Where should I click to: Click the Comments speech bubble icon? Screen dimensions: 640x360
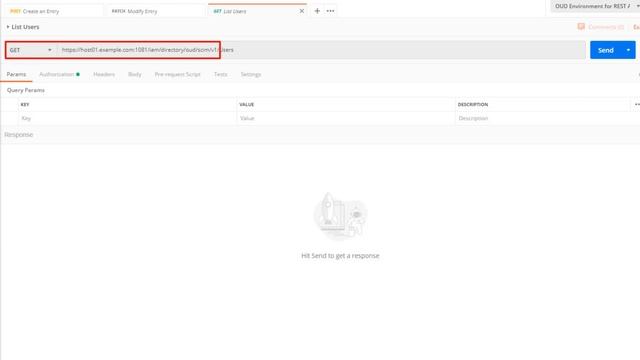pos(581,27)
